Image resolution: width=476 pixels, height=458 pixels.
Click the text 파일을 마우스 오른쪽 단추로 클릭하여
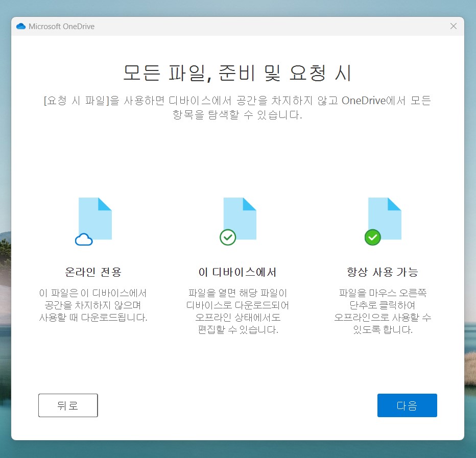pyautogui.click(x=383, y=299)
